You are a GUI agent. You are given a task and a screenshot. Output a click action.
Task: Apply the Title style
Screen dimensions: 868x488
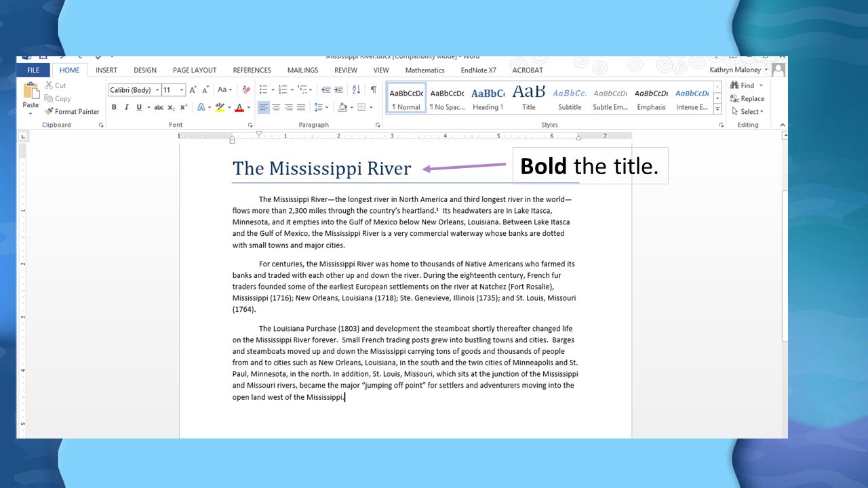pos(529,98)
